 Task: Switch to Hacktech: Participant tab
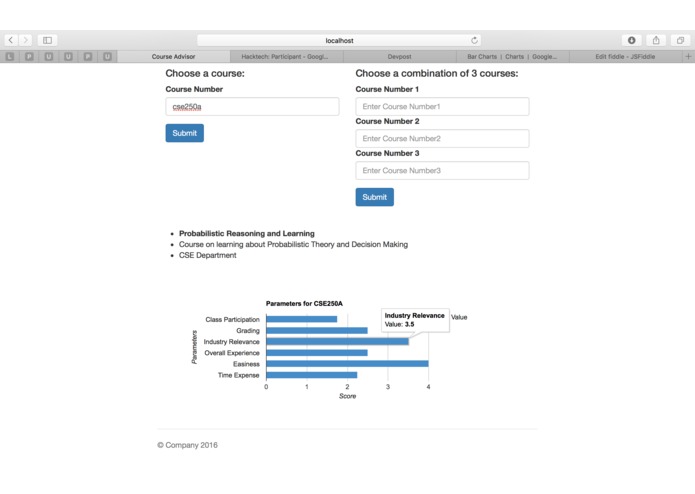point(285,56)
